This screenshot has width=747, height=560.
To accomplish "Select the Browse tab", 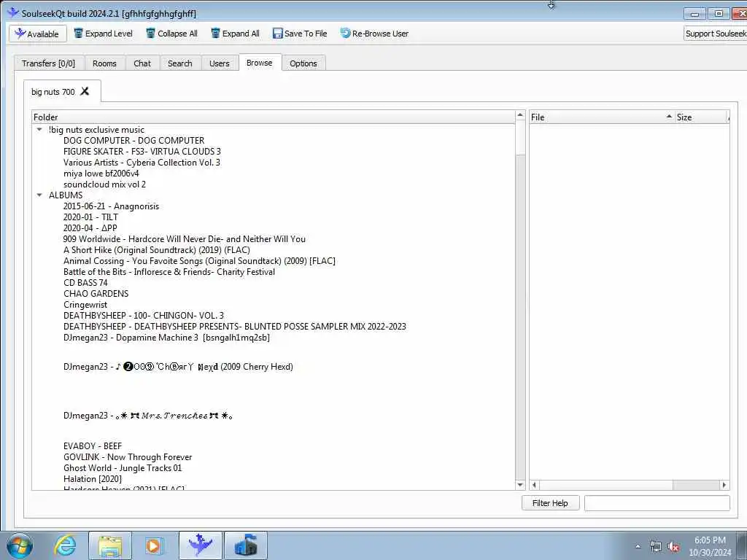I will [x=260, y=63].
